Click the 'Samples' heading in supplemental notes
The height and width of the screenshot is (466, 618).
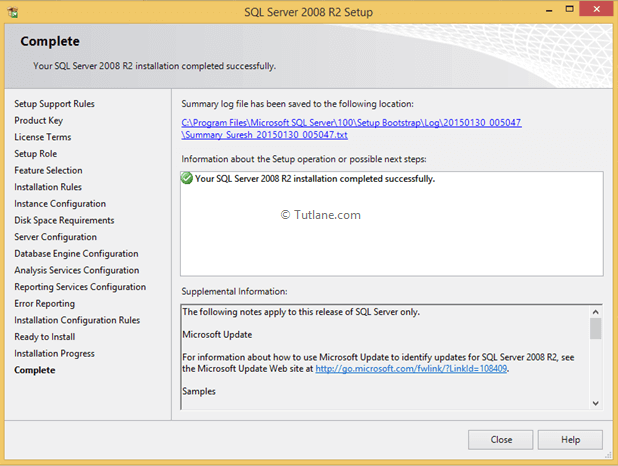[199, 391]
